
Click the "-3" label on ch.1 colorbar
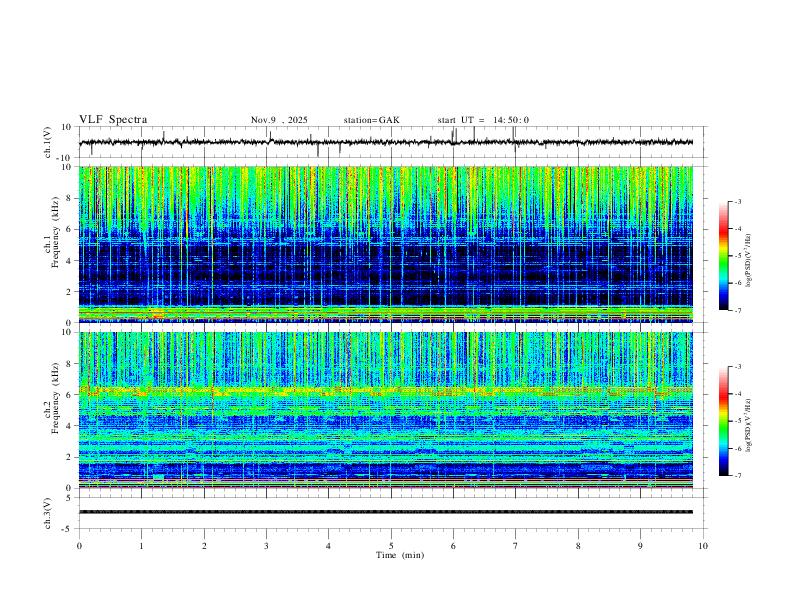(738, 201)
